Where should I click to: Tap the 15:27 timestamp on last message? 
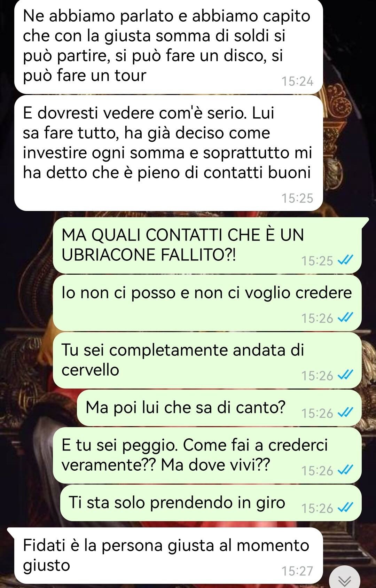click(x=297, y=571)
